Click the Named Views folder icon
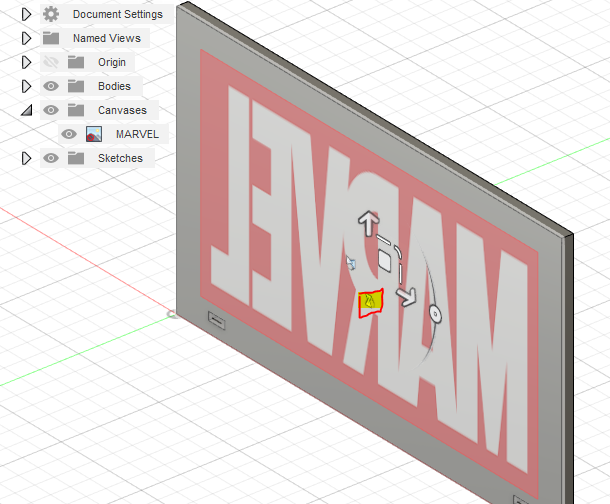Image resolution: width=610 pixels, height=504 pixels. coord(51,38)
